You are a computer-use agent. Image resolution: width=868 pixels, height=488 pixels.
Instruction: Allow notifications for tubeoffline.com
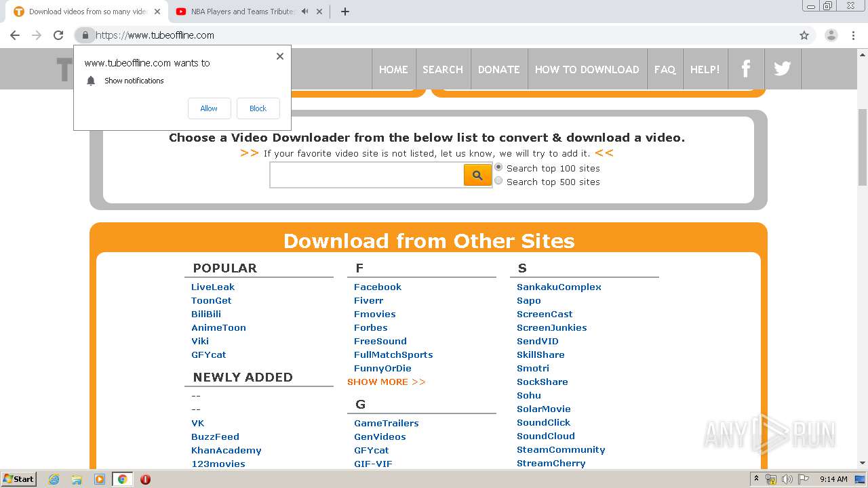pos(209,108)
